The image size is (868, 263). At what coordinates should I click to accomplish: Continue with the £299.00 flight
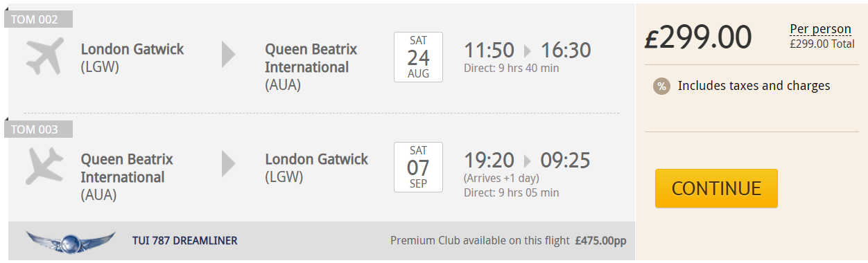[x=716, y=188]
